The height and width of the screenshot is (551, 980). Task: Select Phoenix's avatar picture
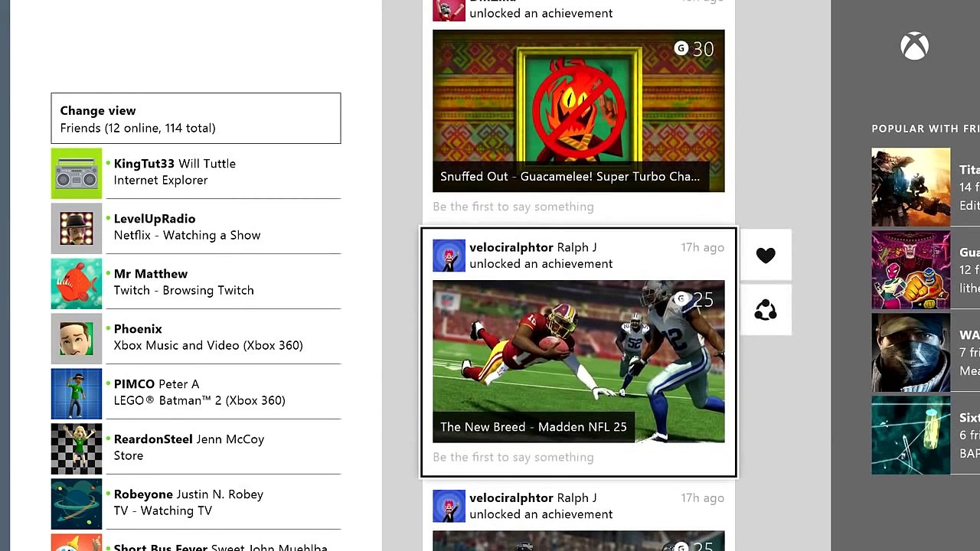(x=77, y=339)
